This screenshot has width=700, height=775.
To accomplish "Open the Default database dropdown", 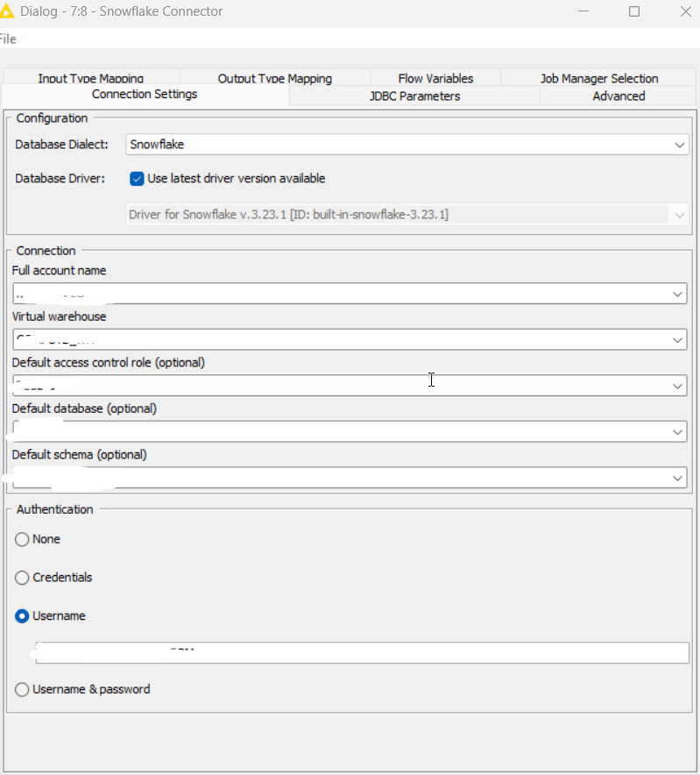I will click(677, 431).
